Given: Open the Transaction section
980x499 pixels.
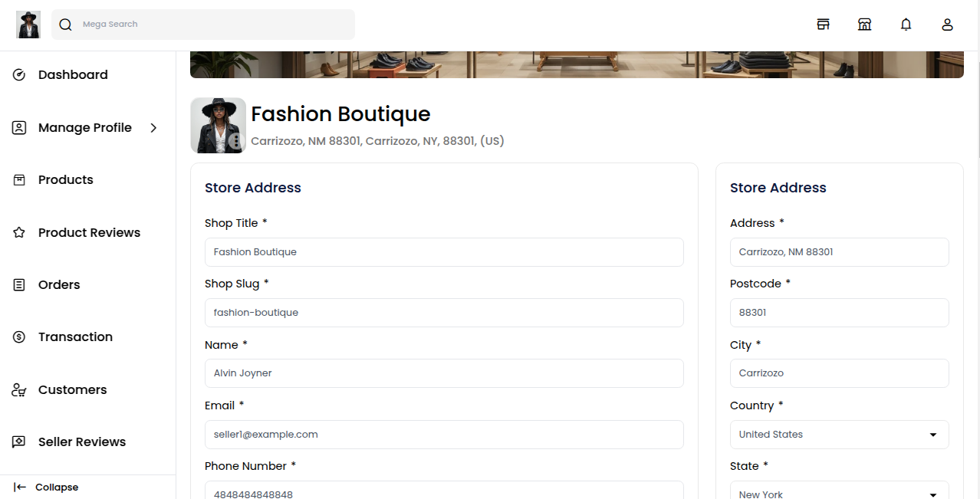Looking at the screenshot, I should 74,336.
